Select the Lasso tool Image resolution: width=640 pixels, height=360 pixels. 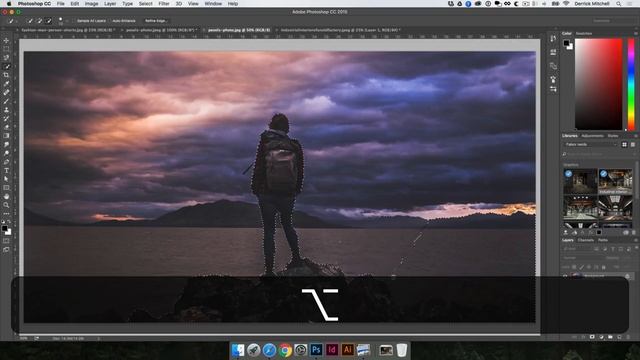point(6,58)
